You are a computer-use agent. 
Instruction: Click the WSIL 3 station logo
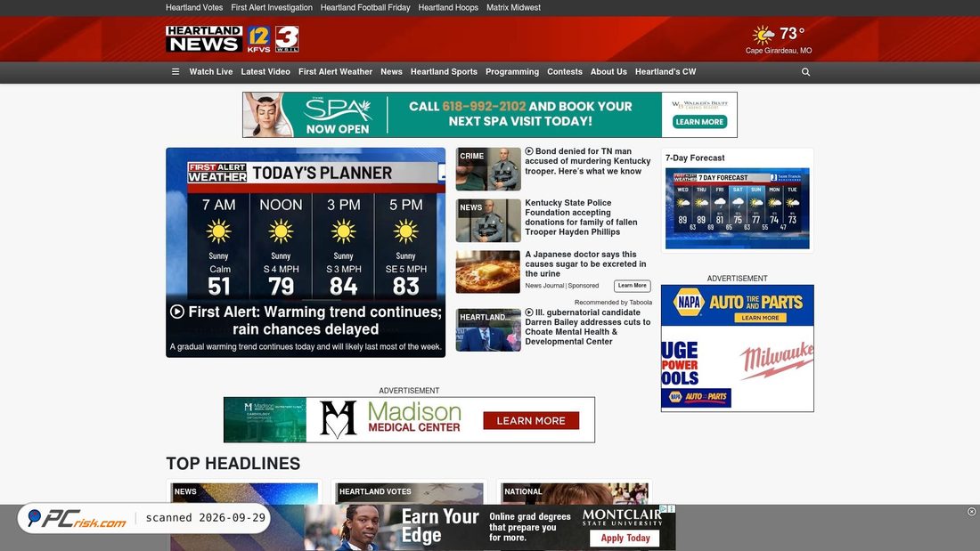point(287,39)
